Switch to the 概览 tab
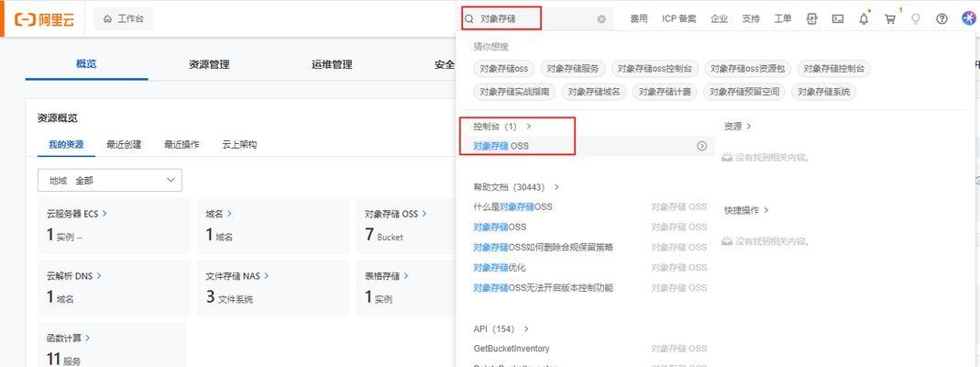The height and width of the screenshot is (367, 980). pyautogui.click(x=86, y=64)
